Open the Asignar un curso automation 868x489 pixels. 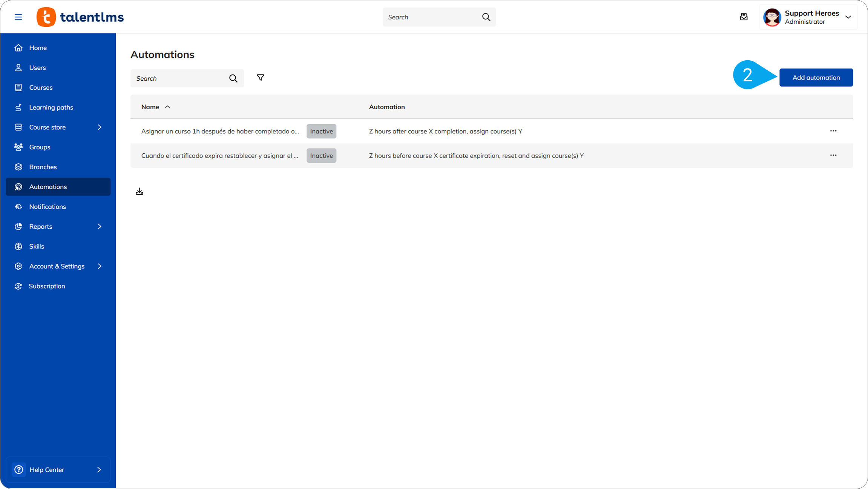220,131
